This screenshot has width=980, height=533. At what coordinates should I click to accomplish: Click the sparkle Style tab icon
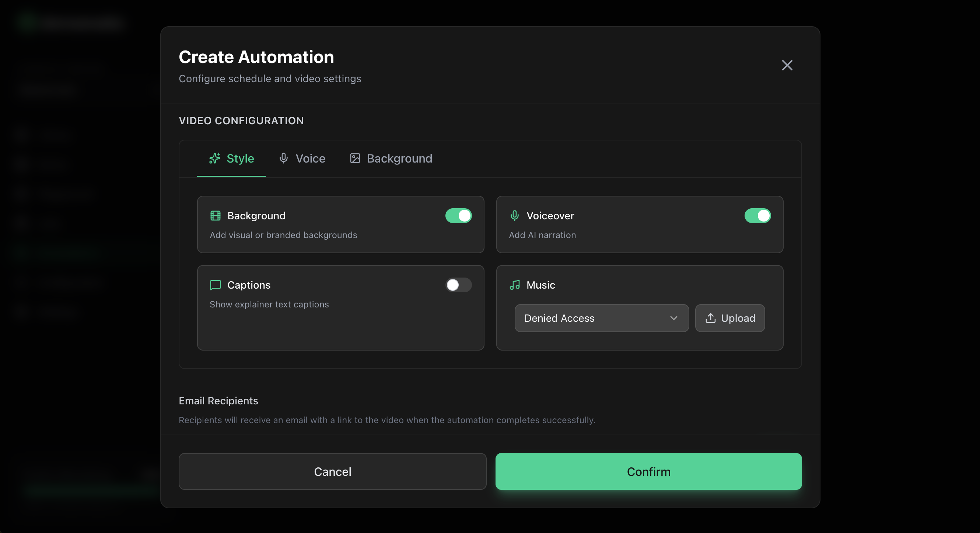214,158
